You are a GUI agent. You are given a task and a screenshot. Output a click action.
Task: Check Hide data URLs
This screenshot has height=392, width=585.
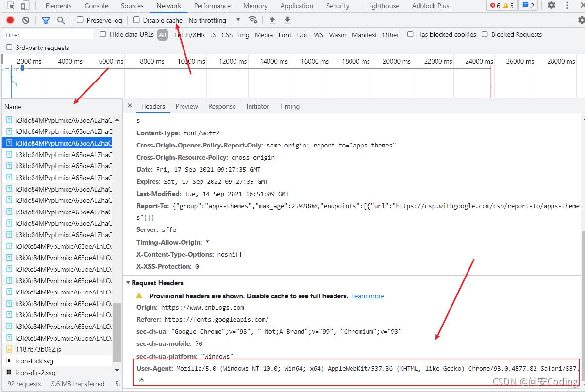pos(103,34)
